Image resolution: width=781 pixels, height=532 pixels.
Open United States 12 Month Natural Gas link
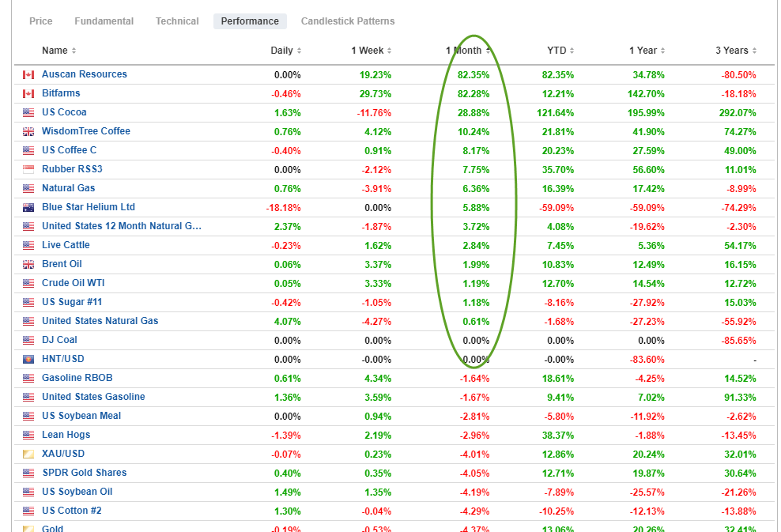pos(122,225)
